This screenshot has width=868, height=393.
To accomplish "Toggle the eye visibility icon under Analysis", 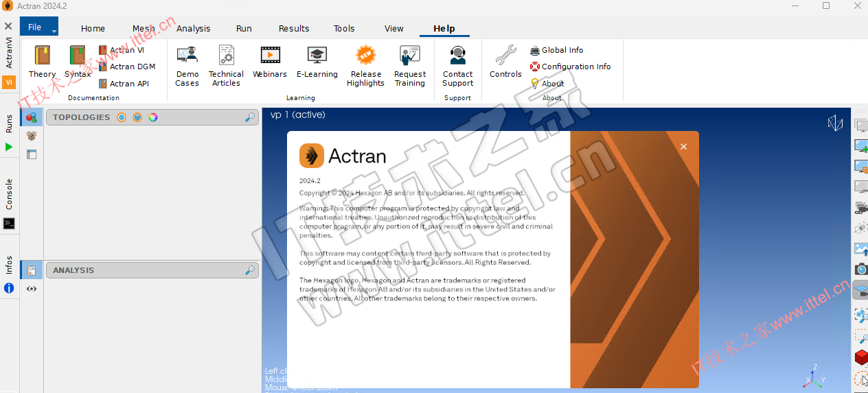I will 32,289.
